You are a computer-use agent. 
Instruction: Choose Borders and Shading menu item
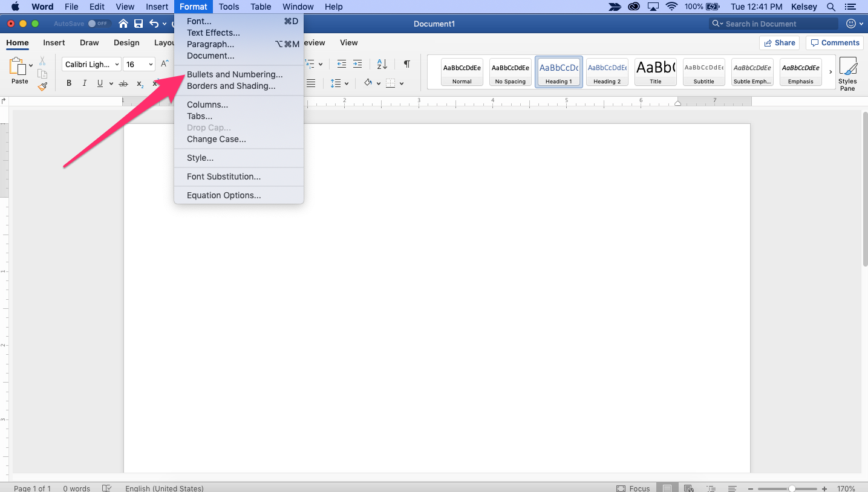(x=231, y=86)
